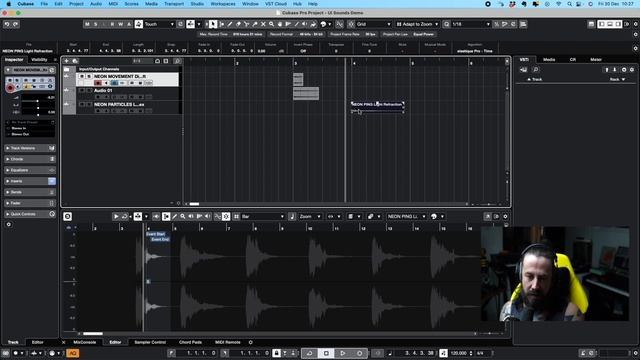This screenshot has height=360, width=640.
Task: Expand the Sends section in Inspector
Action: point(30,192)
